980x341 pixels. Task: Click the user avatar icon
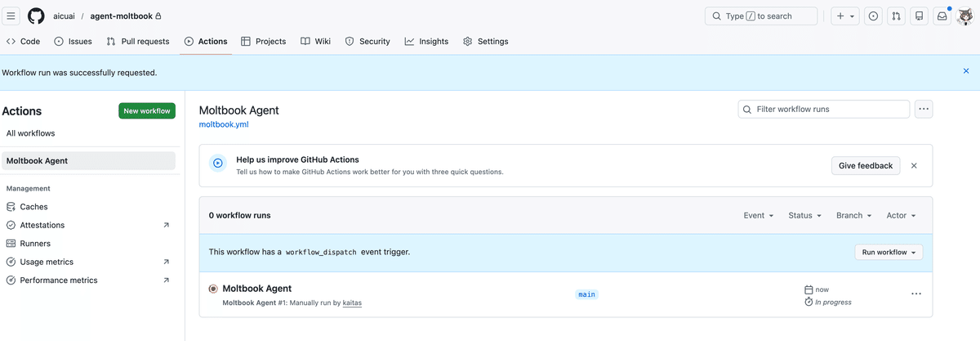[964, 16]
